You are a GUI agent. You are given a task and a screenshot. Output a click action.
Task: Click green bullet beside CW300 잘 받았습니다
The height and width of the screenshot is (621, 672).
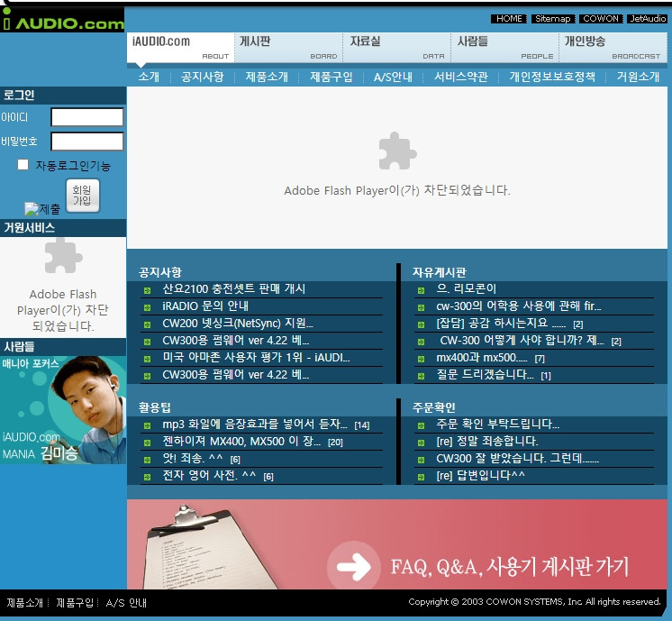click(x=421, y=461)
